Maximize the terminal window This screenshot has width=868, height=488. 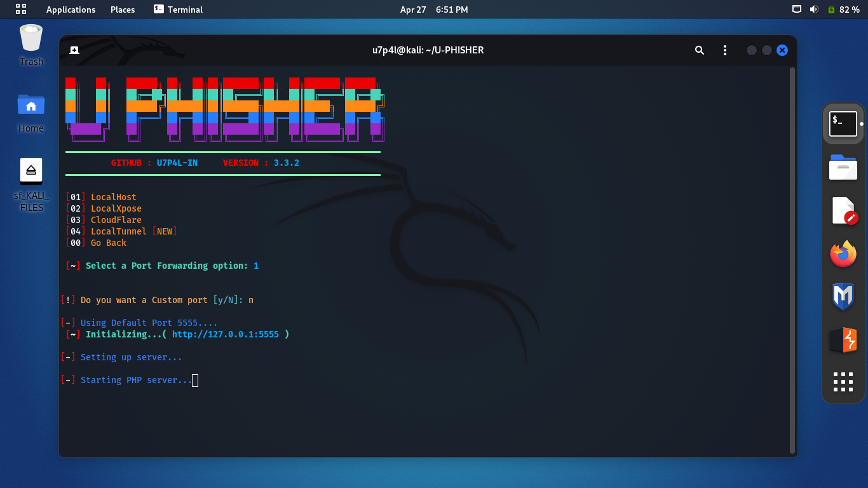tap(767, 50)
